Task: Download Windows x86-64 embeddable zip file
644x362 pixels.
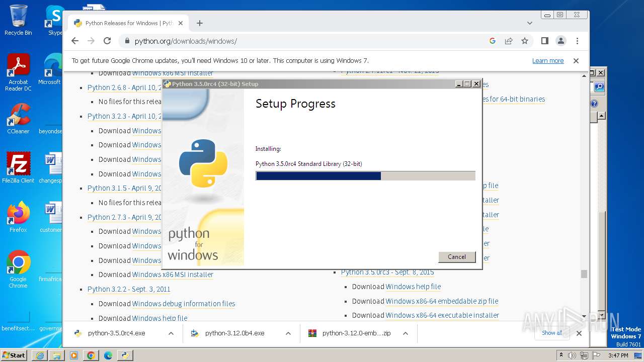Action: tap(442, 301)
